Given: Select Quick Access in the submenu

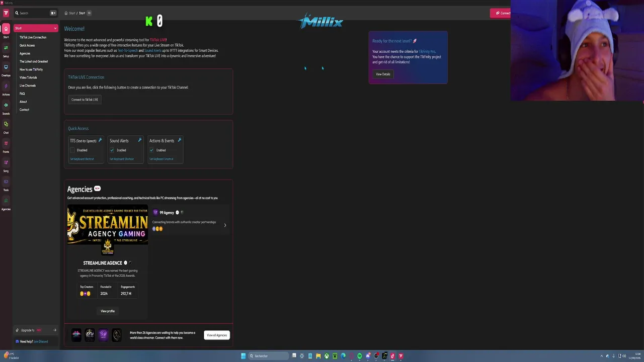Looking at the screenshot, I should click(27, 45).
